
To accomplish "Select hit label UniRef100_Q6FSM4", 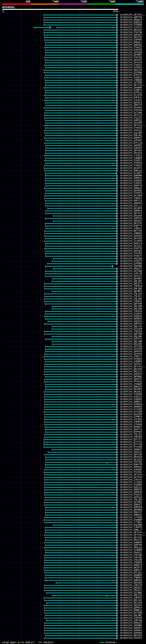I will [131, 334].
